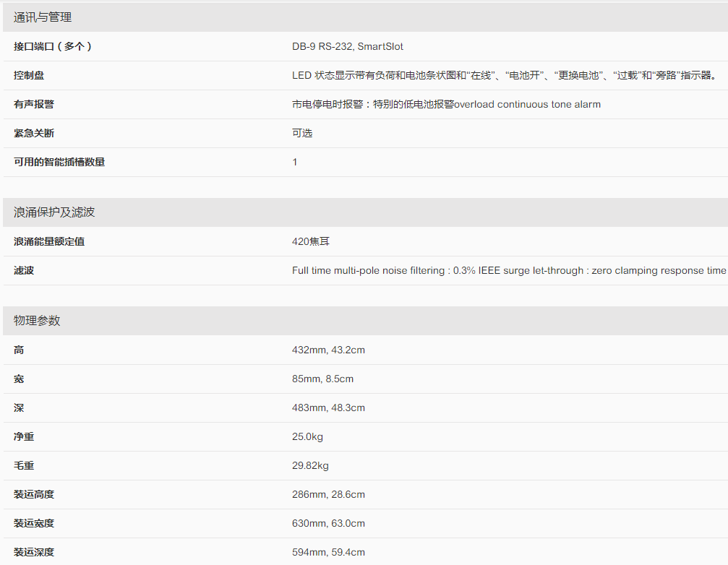Screen dimensions: 728x565
Task: Click the DB-9 RS-232, SmartSlot value
Action: [x=348, y=46]
